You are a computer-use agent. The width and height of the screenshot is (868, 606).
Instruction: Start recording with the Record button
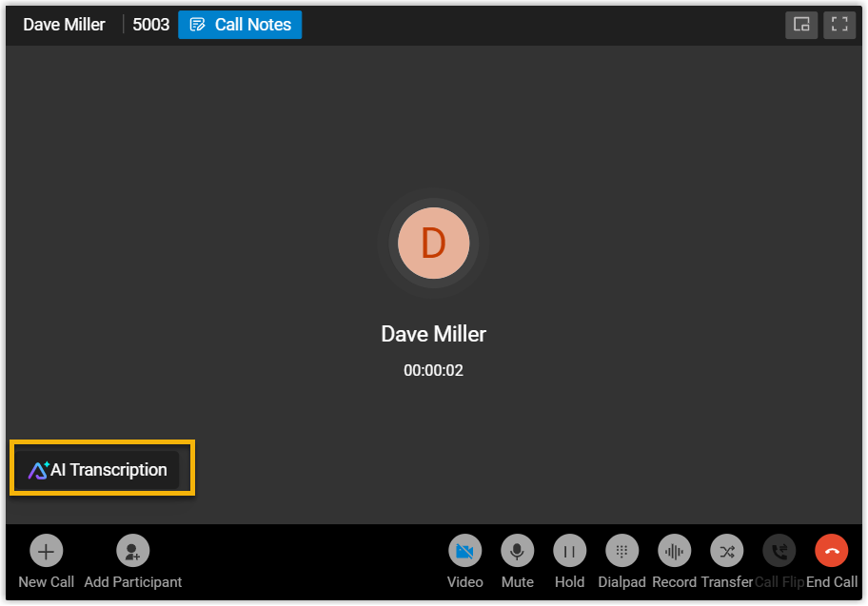[x=674, y=551]
